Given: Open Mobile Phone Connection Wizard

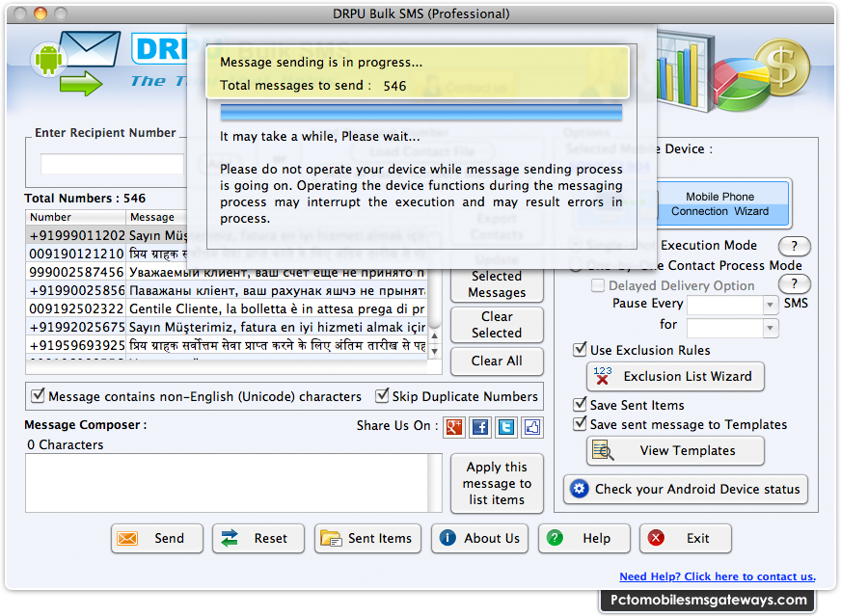Looking at the screenshot, I should tap(722, 203).
